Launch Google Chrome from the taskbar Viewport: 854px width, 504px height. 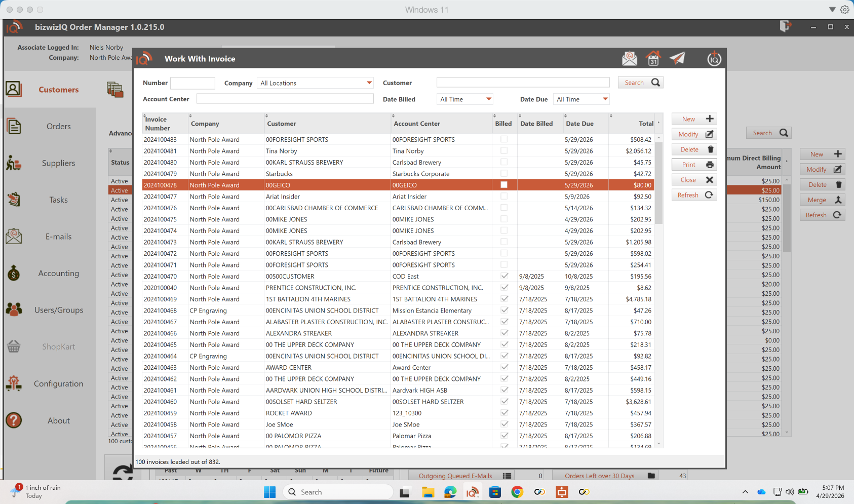[517, 492]
